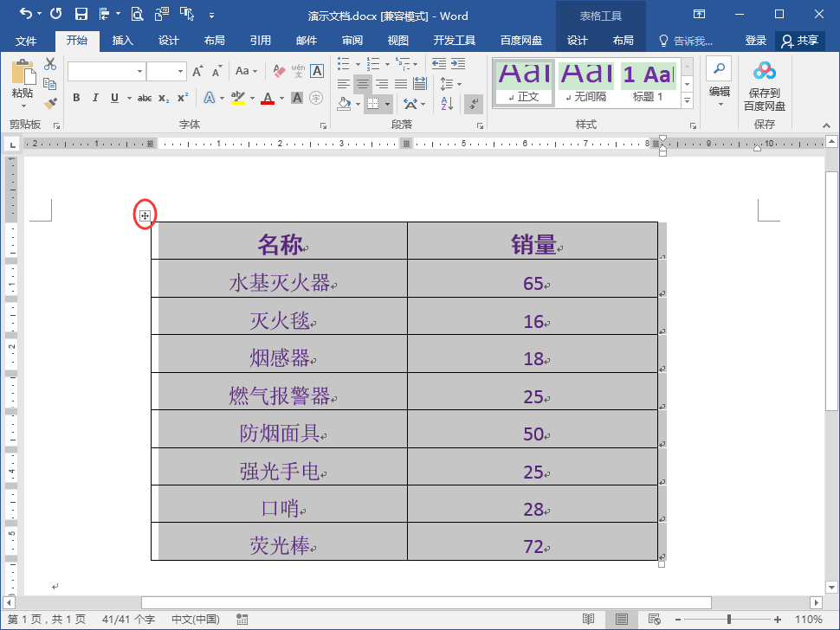Align text left

(x=344, y=84)
